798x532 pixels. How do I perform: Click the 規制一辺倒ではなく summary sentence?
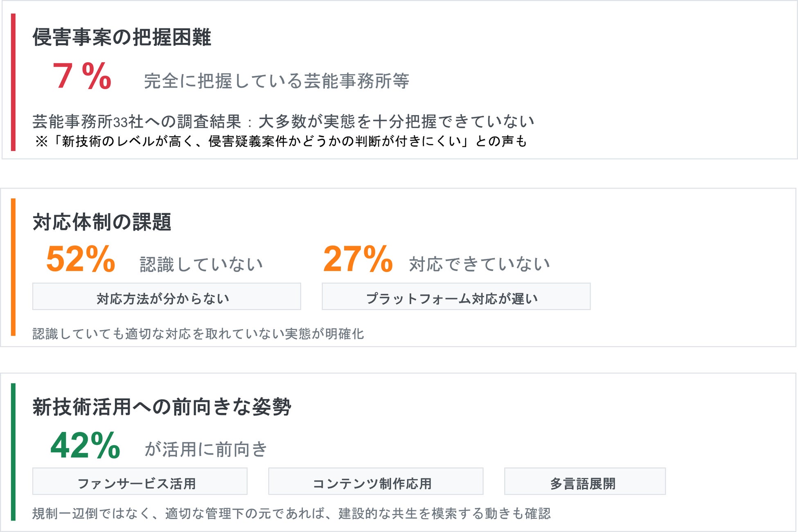click(291, 513)
